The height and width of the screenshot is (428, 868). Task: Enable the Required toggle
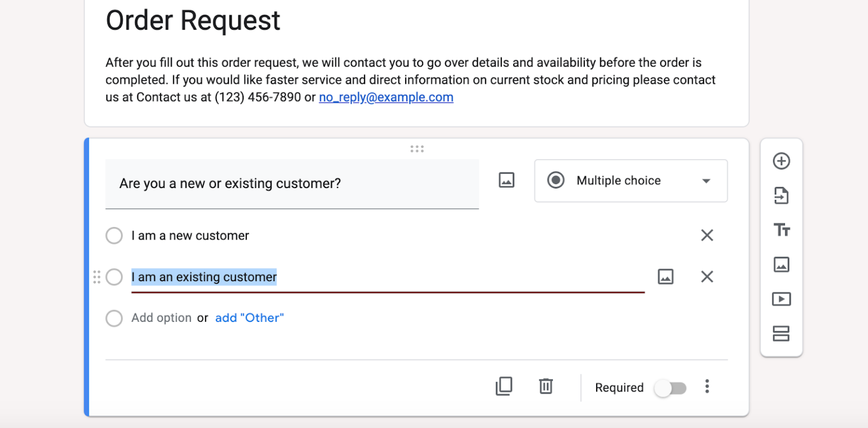point(671,388)
